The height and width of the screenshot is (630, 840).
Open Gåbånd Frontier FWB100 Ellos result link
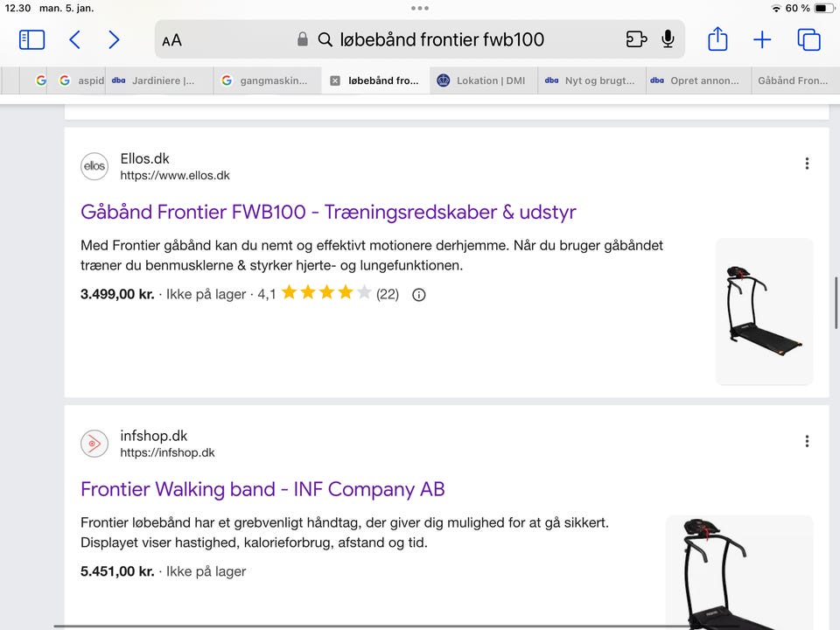click(x=328, y=212)
